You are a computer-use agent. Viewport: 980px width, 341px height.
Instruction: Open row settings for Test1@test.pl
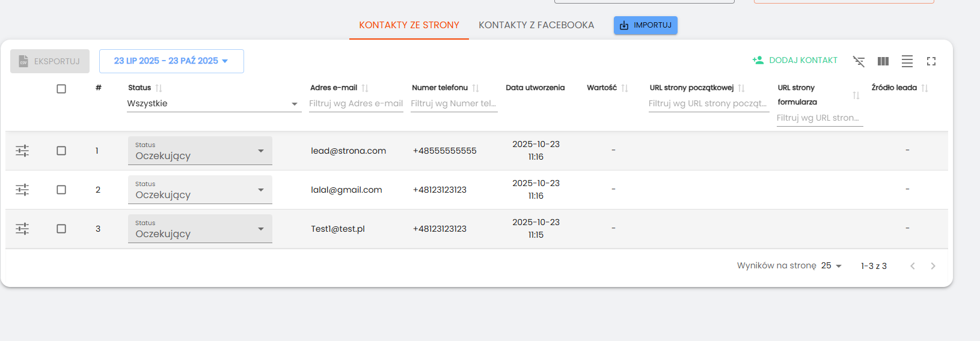coord(22,229)
